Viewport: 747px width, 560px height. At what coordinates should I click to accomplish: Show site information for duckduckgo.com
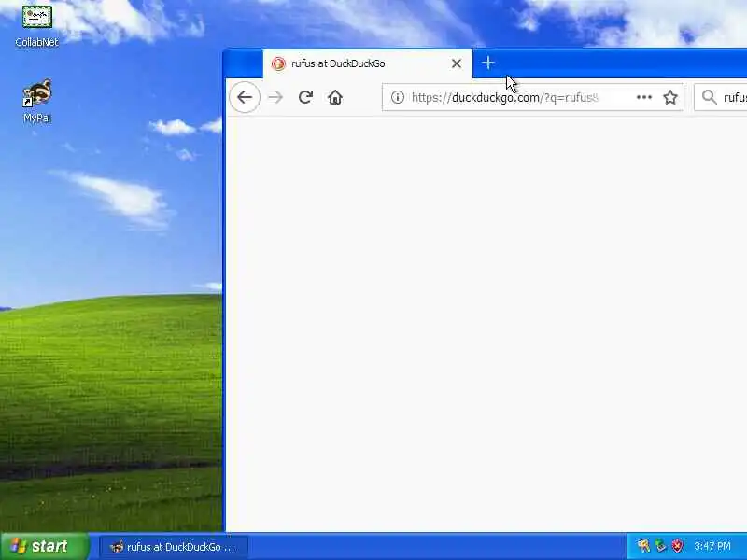coord(398,97)
